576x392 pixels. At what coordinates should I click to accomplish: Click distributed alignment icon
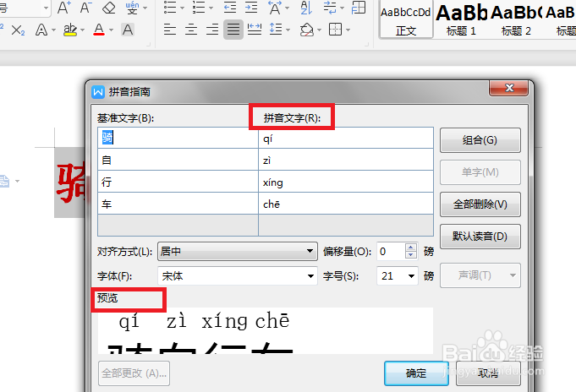click(x=255, y=30)
